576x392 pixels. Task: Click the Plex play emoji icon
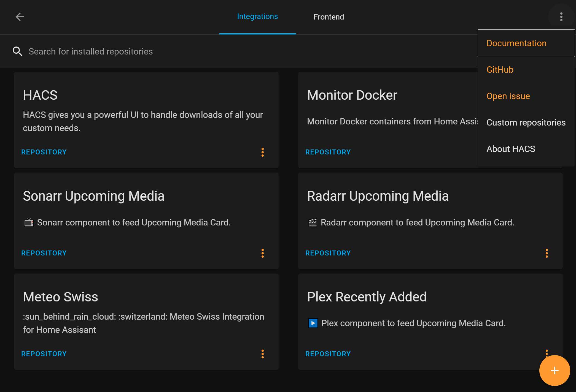click(313, 323)
